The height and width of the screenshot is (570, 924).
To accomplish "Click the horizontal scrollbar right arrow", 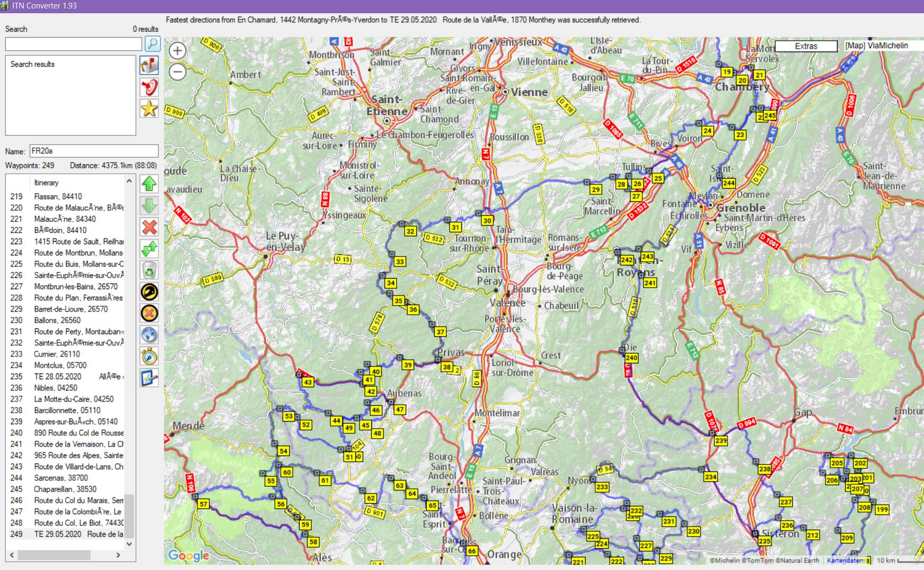I will (118, 555).
